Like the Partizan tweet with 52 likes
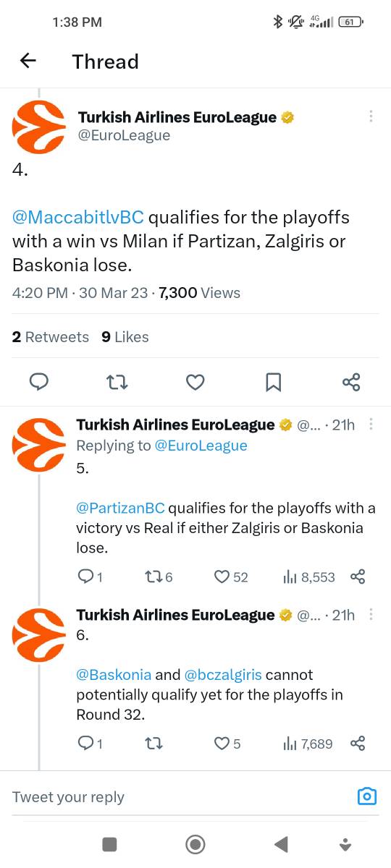Screen dimensions: 391x868 click(x=231, y=576)
